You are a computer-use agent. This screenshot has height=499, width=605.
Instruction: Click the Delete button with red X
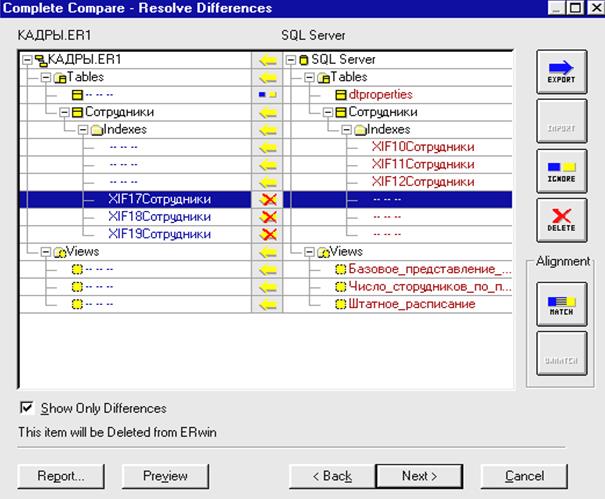(x=562, y=220)
